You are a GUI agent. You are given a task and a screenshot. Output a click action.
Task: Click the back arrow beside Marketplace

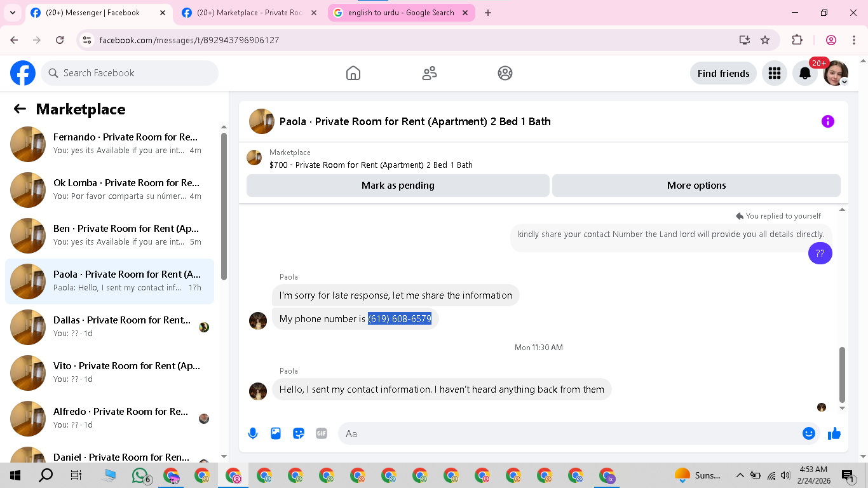pyautogui.click(x=20, y=109)
